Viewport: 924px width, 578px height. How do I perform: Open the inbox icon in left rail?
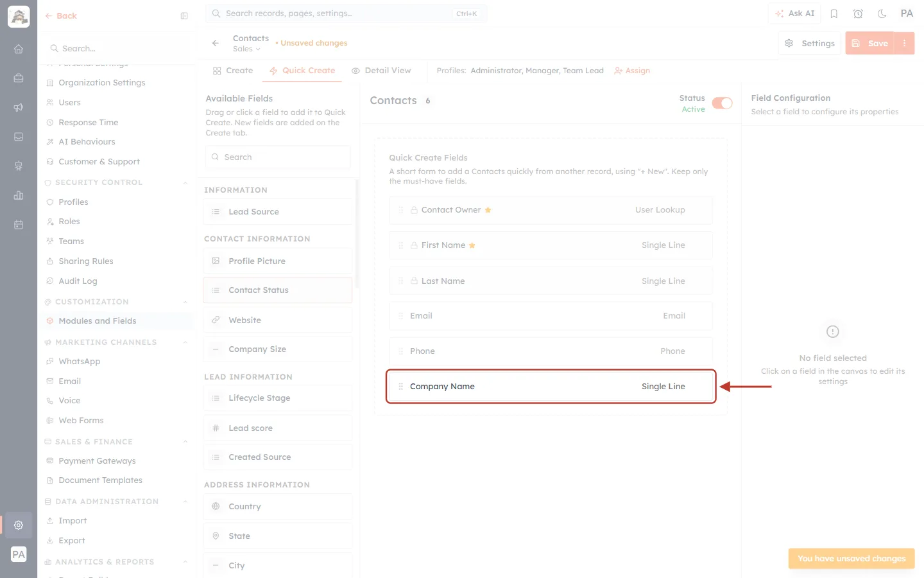[x=19, y=137]
